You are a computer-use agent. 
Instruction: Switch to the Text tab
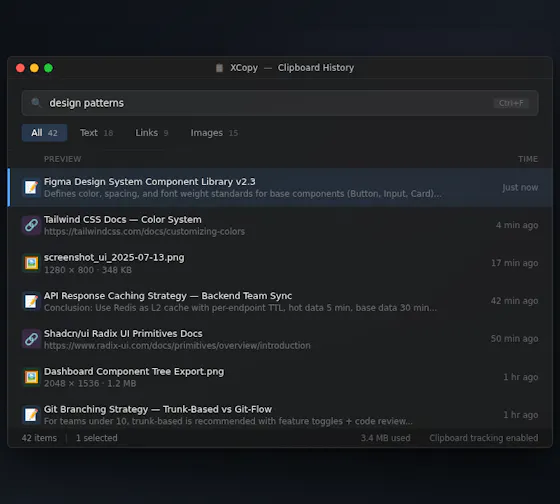coord(96,133)
